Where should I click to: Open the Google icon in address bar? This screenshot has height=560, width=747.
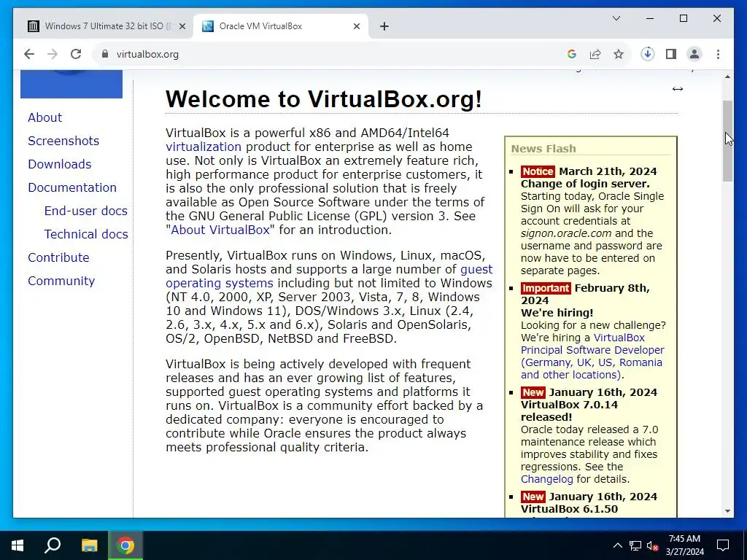[572, 54]
